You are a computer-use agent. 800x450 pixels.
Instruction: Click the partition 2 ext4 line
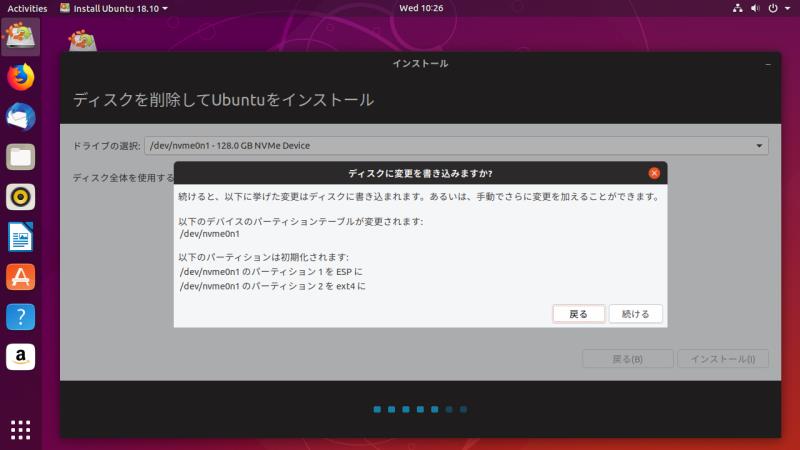pyautogui.click(x=272, y=286)
